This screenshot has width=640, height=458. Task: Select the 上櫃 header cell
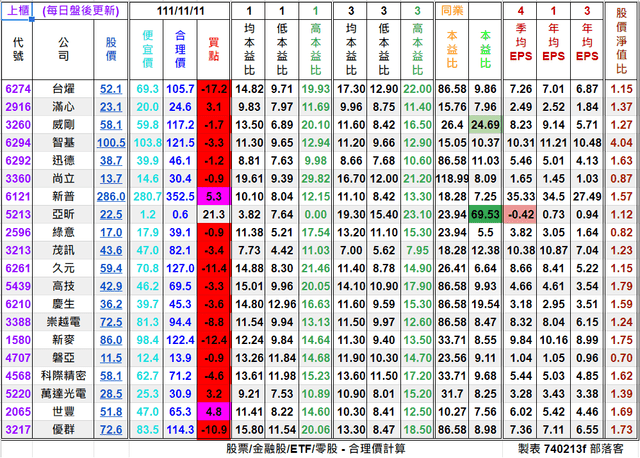click(17, 11)
